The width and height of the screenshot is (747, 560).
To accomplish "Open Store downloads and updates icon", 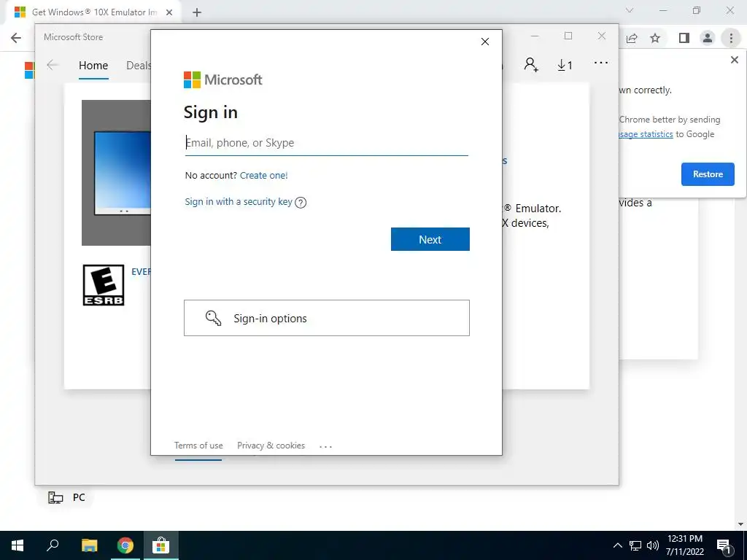I will (565, 65).
